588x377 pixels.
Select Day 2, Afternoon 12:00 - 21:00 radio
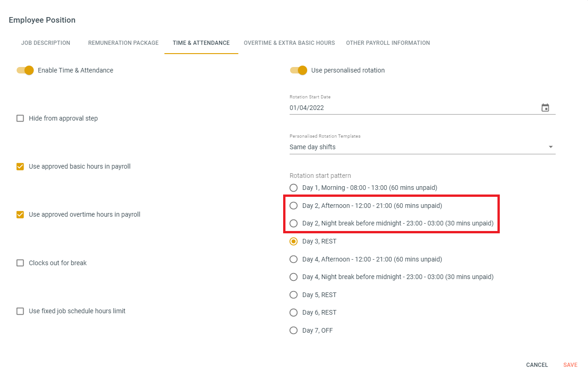(x=293, y=206)
